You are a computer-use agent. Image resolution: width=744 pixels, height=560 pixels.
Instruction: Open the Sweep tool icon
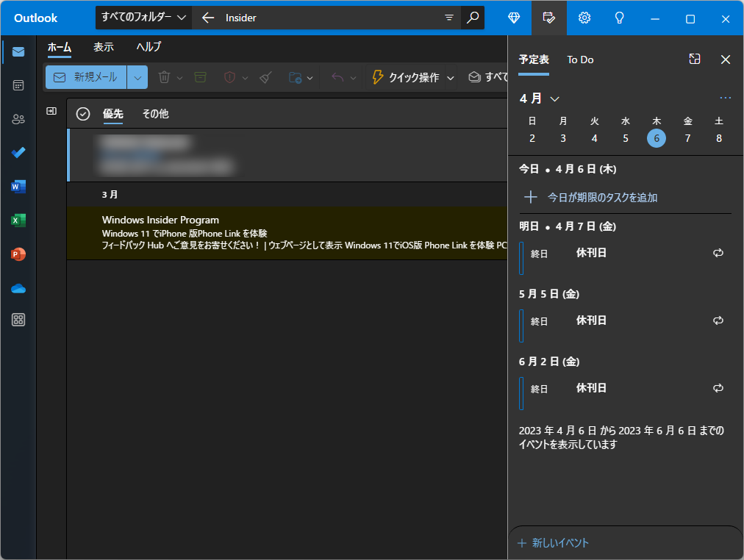[x=265, y=77]
